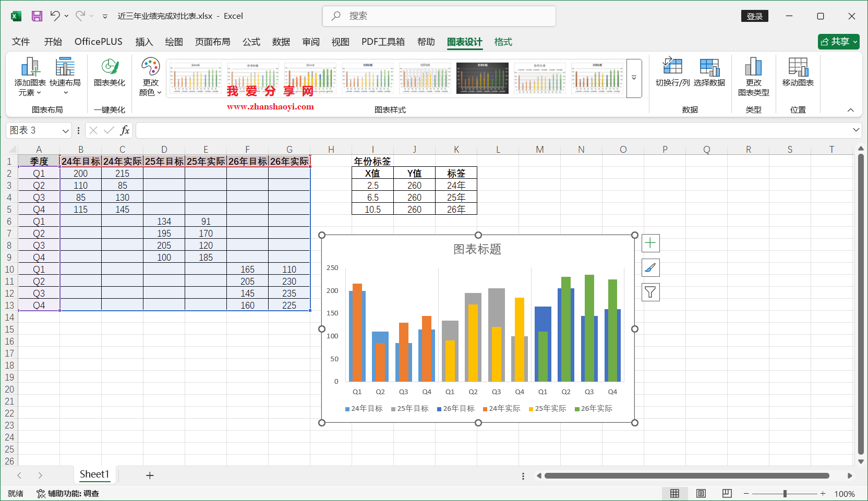Viewport: 868px width, 501px height.
Task: Open Change Colors (更改颜色) palette
Action: (150, 77)
